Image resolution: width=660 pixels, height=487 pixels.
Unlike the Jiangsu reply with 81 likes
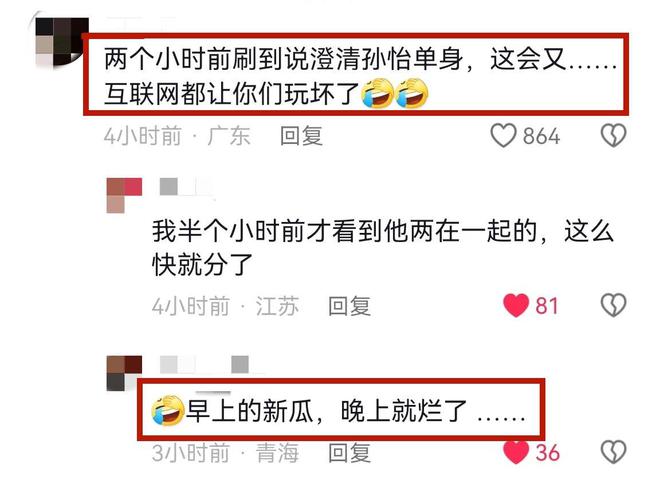(516, 305)
